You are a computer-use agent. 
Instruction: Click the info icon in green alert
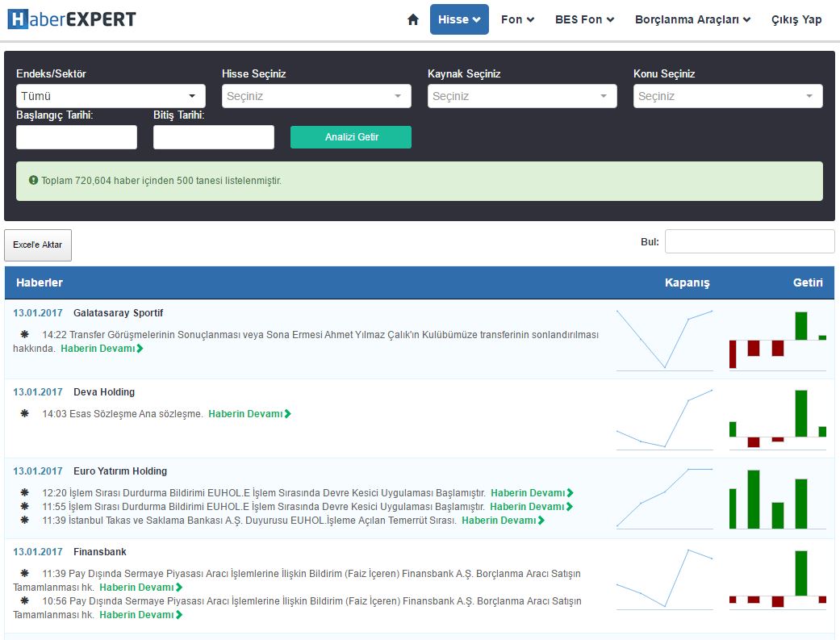(x=33, y=180)
